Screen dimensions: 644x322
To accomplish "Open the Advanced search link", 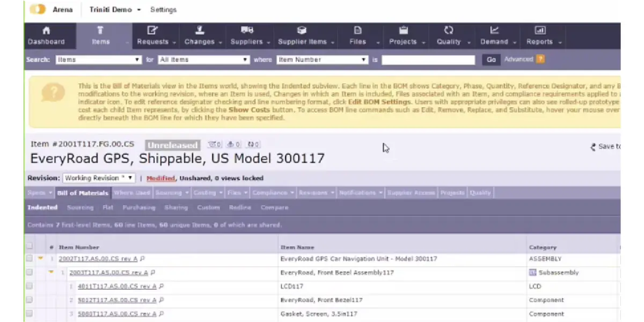I will coord(518,59).
